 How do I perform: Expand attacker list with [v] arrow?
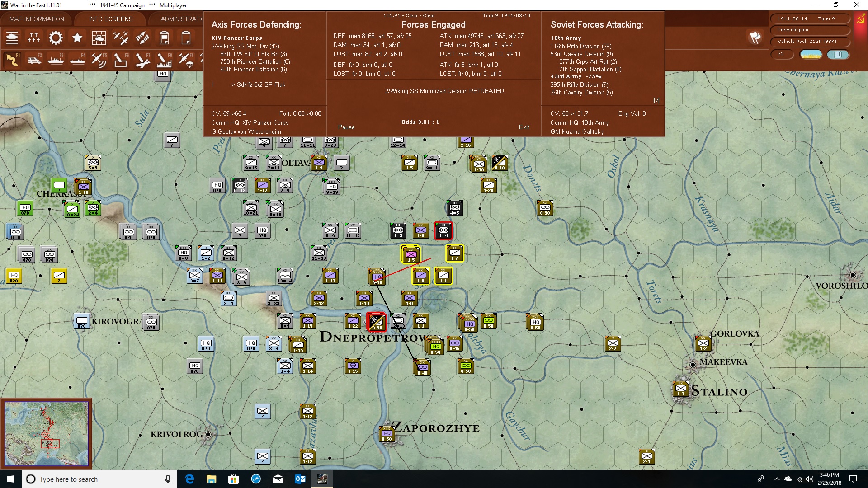[x=656, y=100]
